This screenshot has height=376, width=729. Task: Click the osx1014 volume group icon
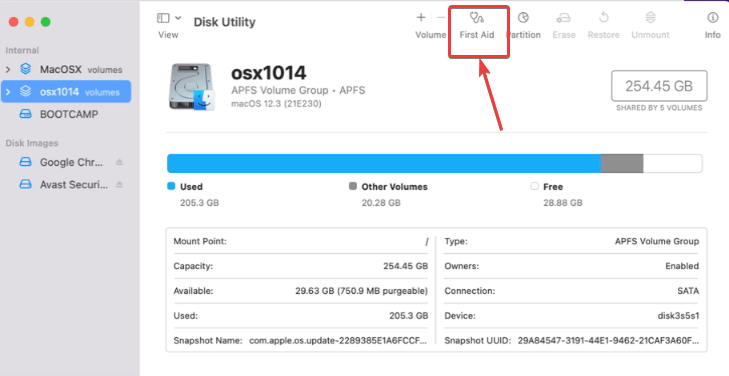(x=26, y=92)
